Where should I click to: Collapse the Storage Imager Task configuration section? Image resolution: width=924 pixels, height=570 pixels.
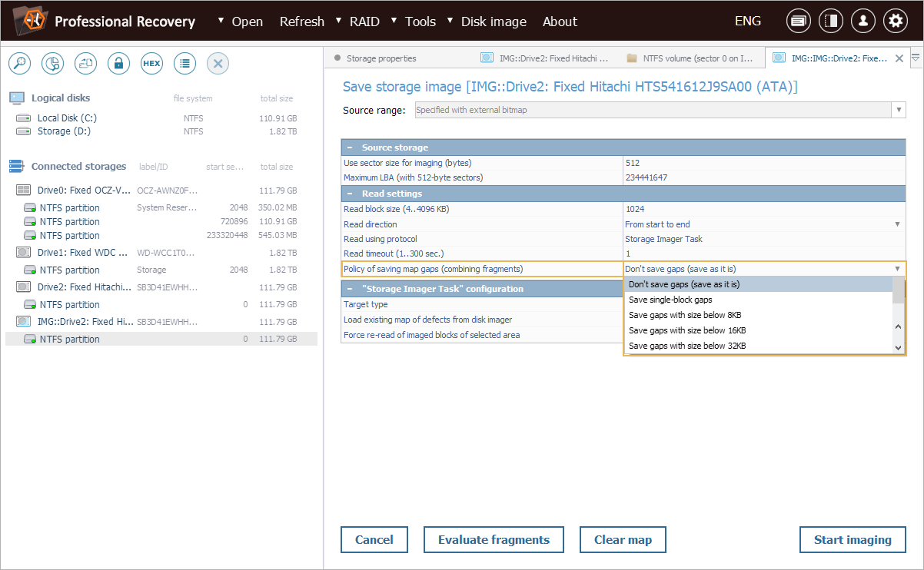[350, 289]
